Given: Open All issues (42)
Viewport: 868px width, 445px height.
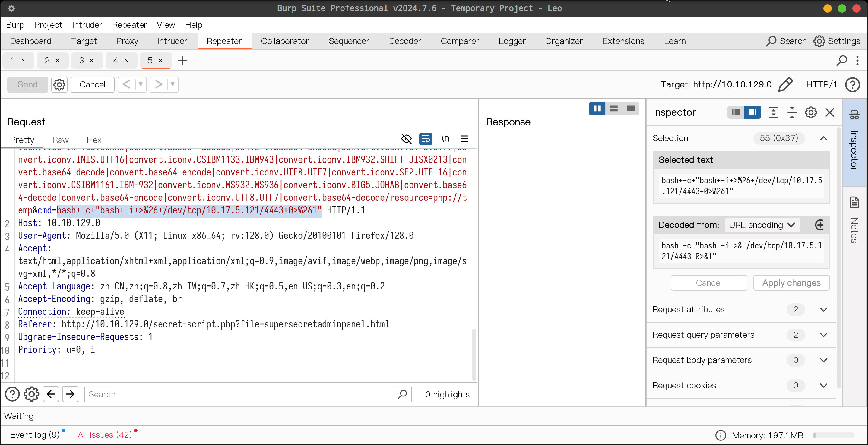Looking at the screenshot, I should [105, 435].
